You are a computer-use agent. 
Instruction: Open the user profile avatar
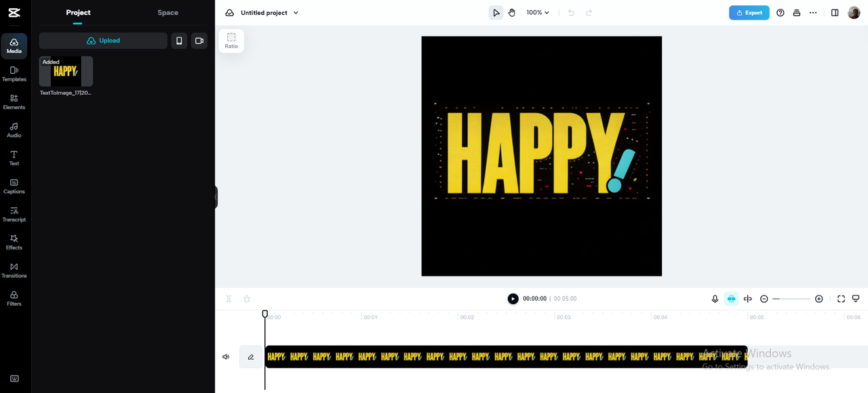854,13
